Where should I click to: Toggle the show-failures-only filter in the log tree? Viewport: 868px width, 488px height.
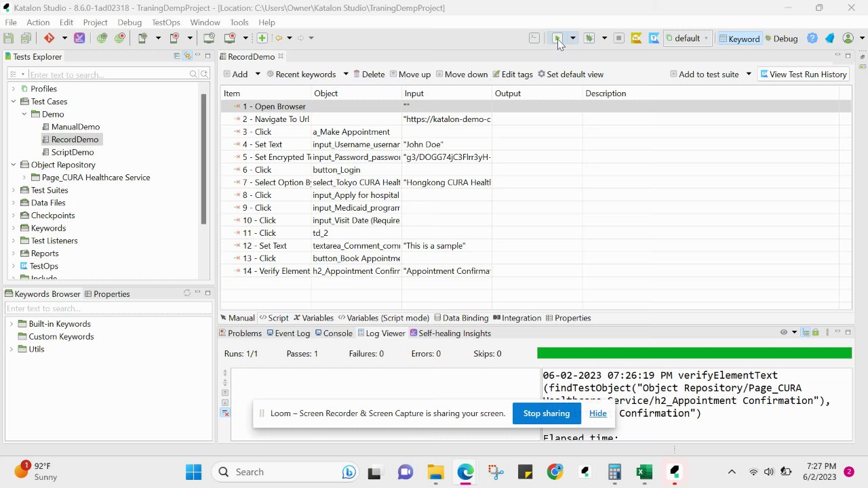(x=226, y=413)
